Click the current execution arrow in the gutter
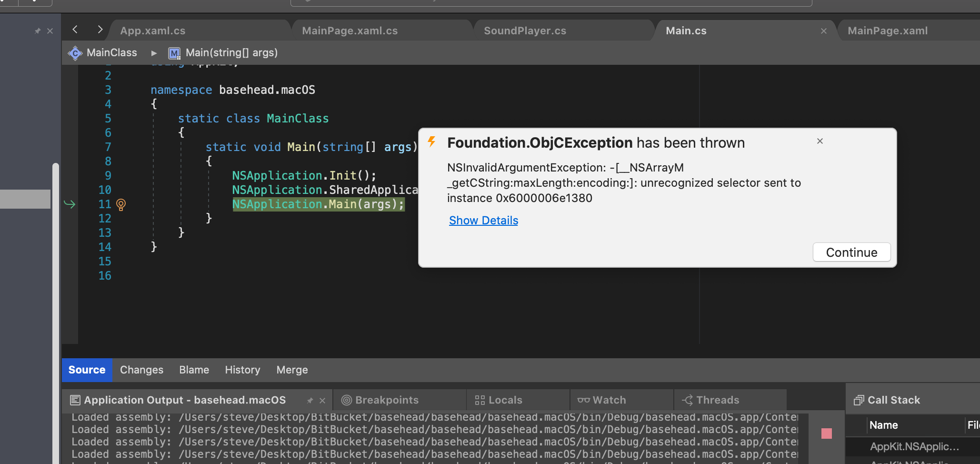The image size is (980, 464). 70,204
